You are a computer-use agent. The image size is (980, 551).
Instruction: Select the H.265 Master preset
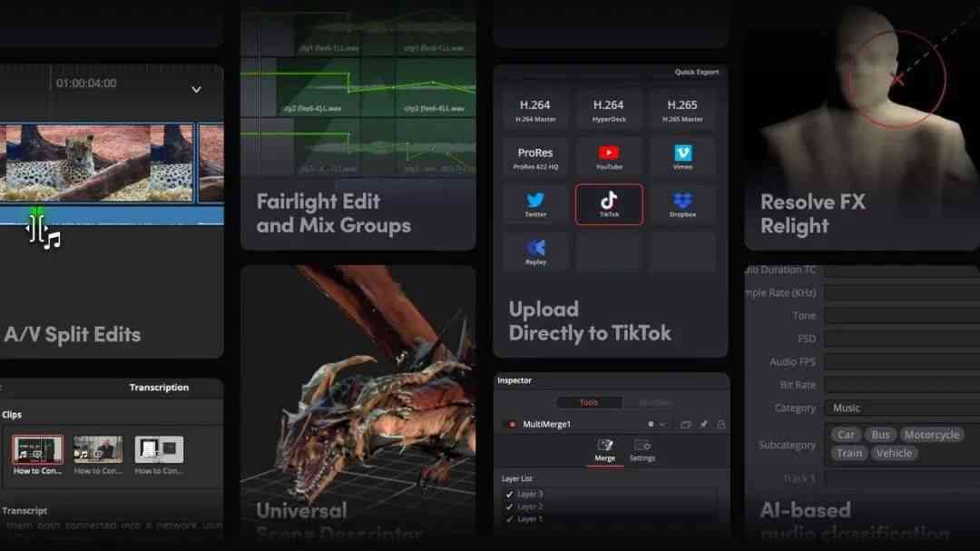[682, 110]
